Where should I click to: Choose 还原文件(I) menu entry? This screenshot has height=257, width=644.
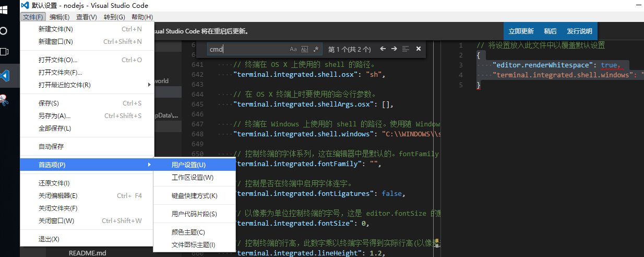pyautogui.click(x=87, y=183)
